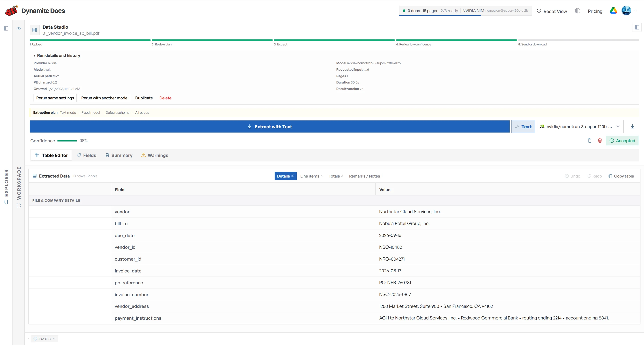Open the Summary tab
This screenshot has height=347, width=644.
pyautogui.click(x=119, y=155)
